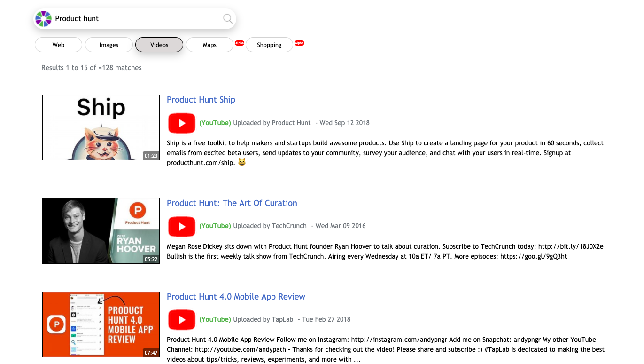This screenshot has height=364, width=644.
Task: Click the Alpha badge next to Shopping
Action: [299, 42]
